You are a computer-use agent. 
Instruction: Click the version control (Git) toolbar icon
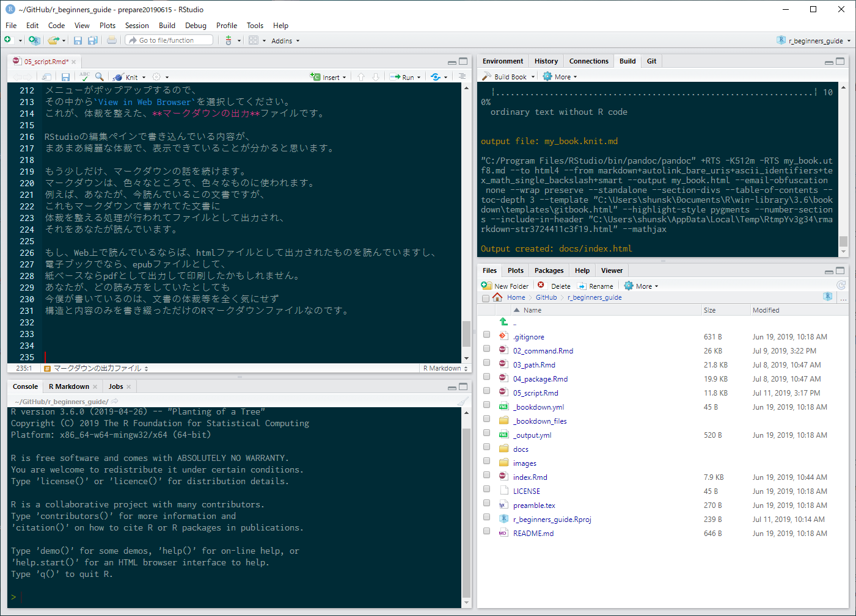[229, 40]
